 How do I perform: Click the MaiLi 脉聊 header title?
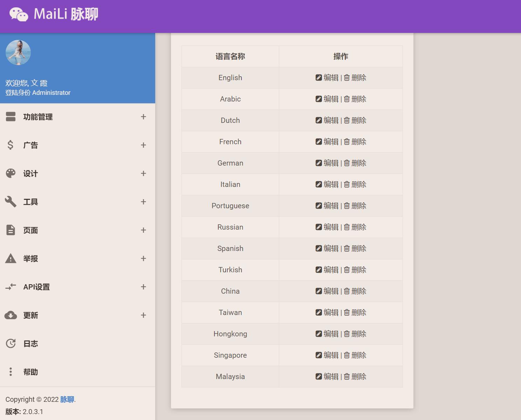66,14
